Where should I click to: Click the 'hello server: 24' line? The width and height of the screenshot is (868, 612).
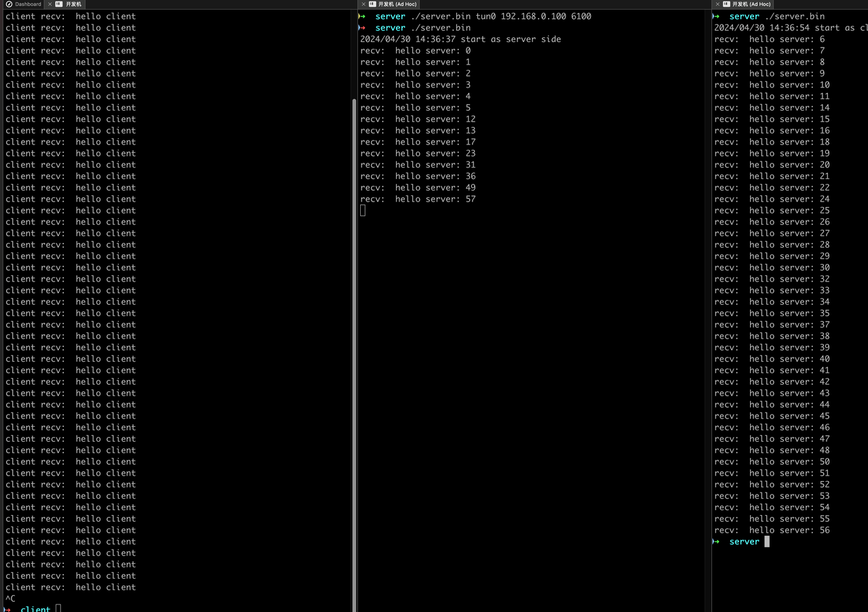[772, 199]
